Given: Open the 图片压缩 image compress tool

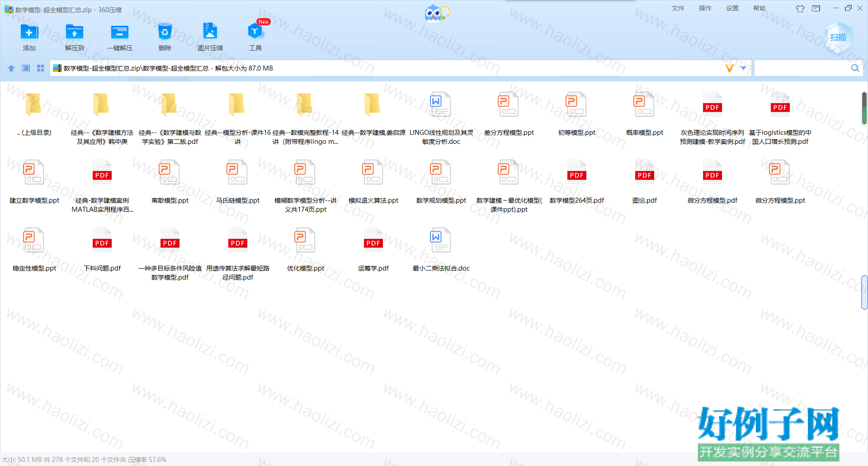Looking at the screenshot, I should (x=210, y=31).
